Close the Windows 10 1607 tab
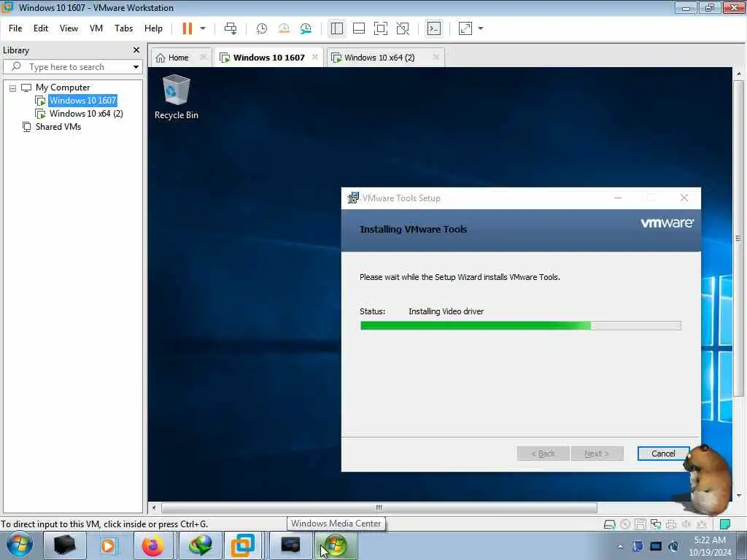747x560 pixels. point(315,57)
